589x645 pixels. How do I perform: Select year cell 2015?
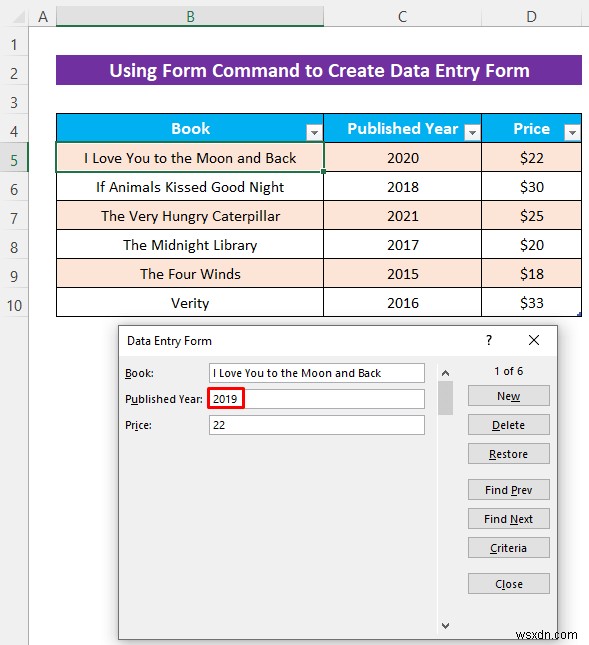click(x=402, y=274)
